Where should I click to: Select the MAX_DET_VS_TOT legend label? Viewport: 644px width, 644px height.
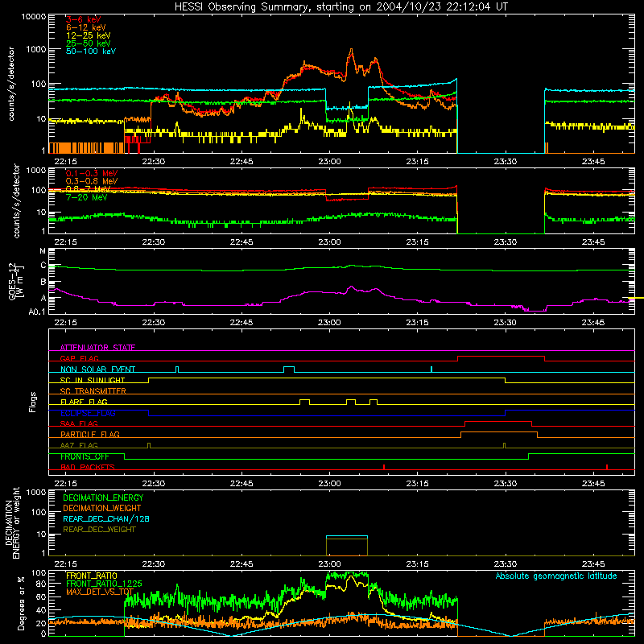[x=100, y=592]
